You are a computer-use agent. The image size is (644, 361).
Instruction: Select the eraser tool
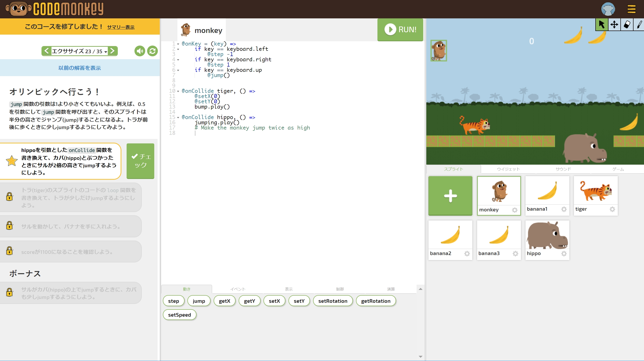tap(627, 25)
